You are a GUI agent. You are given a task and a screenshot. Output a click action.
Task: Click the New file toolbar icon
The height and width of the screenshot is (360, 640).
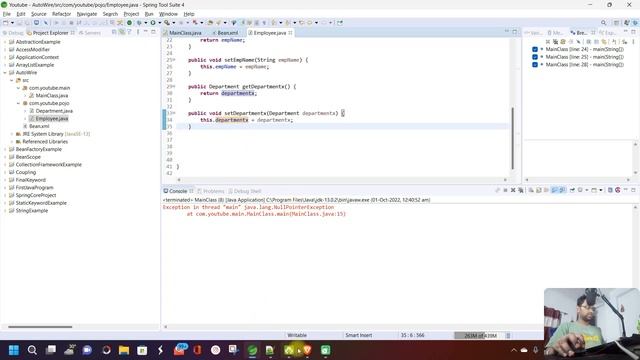[x=5, y=23]
